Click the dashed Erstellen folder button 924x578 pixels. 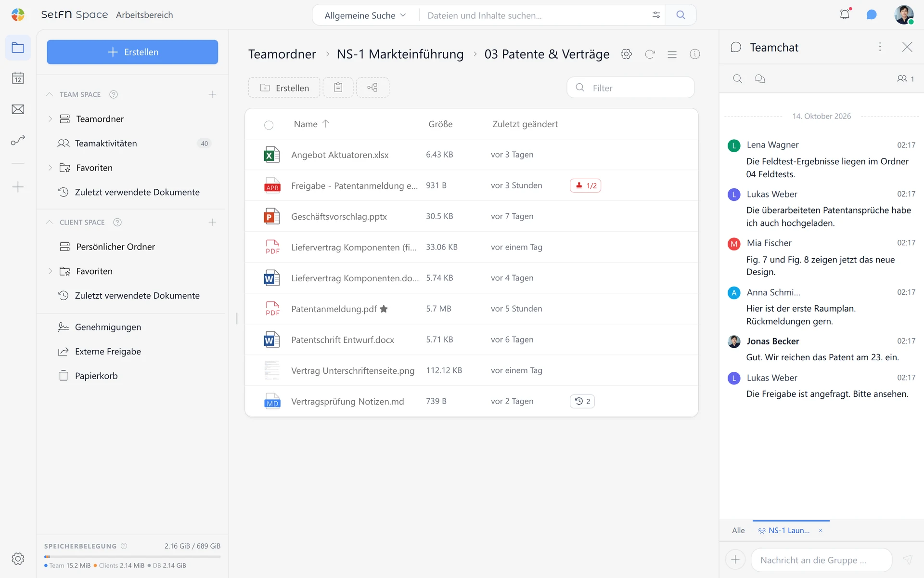284,88
